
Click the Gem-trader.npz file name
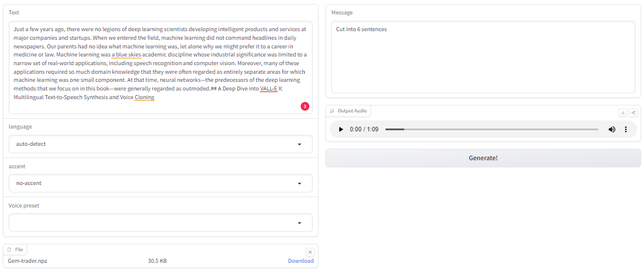pyautogui.click(x=28, y=261)
